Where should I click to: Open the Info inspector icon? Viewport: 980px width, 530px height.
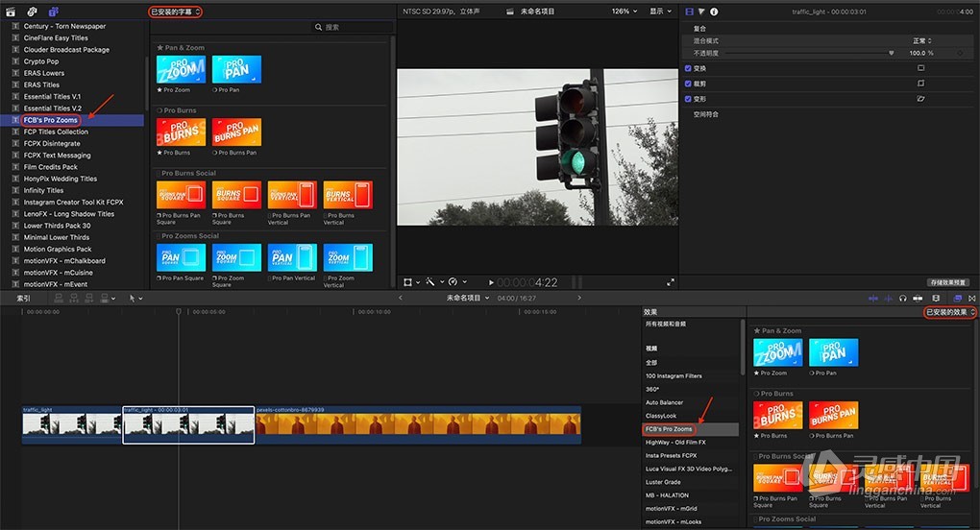[714, 12]
